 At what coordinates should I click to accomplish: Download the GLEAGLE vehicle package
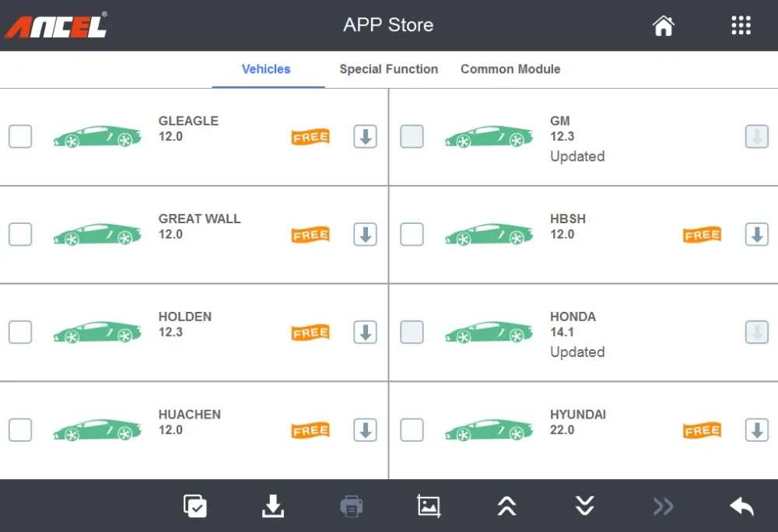click(x=365, y=137)
